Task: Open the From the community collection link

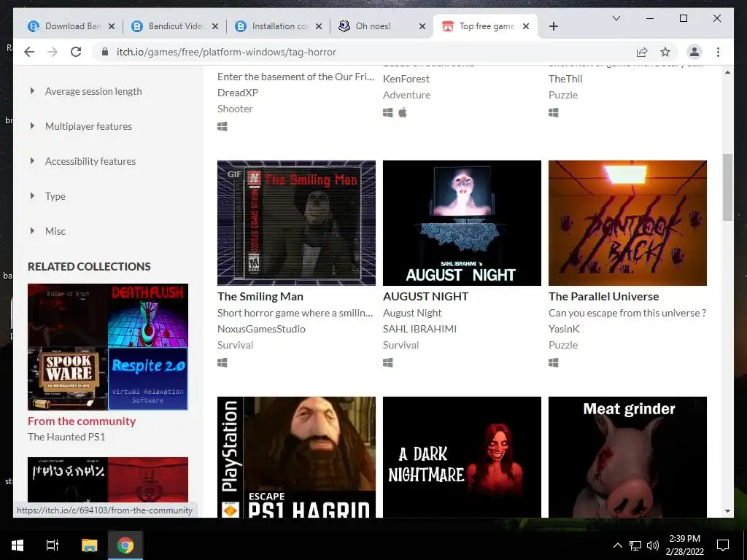Action: pyautogui.click(x=82, y=421)
